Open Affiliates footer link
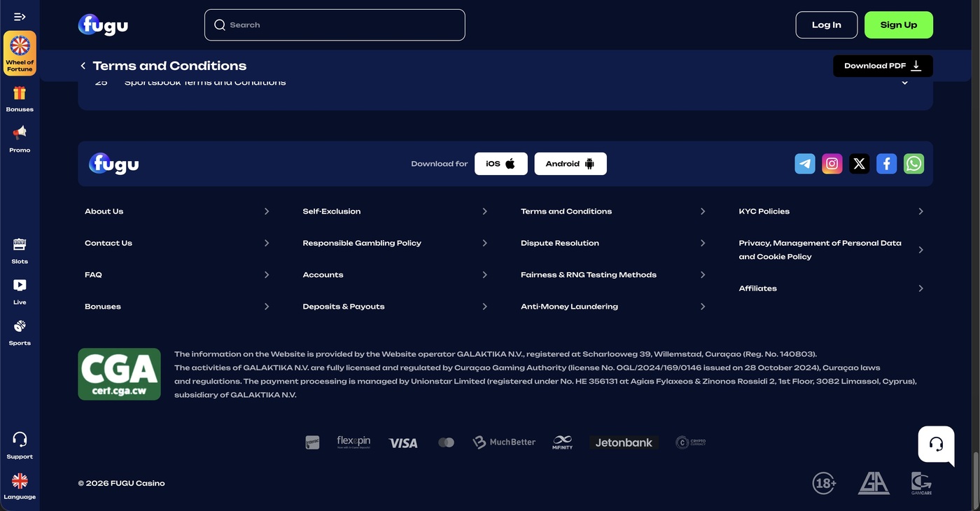Viewport: 980px width, 511px height. pyautogui.click(x=832, y=288)
